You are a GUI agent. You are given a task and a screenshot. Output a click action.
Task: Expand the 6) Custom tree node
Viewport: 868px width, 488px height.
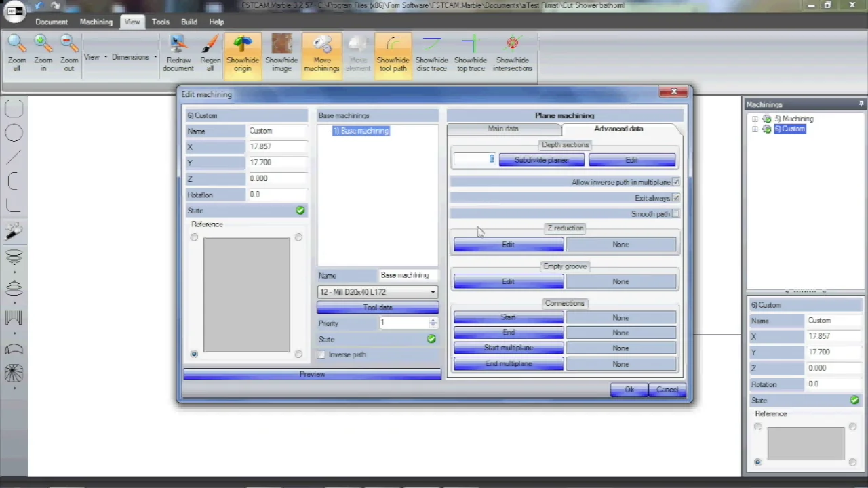click(755, 129)
